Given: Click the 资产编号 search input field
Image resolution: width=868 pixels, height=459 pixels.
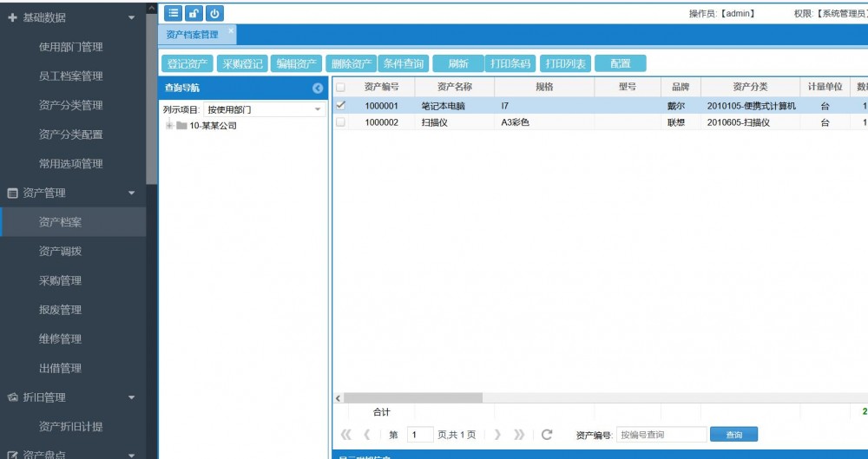Looking at the screenshot, I should click(x=661, y=435).
